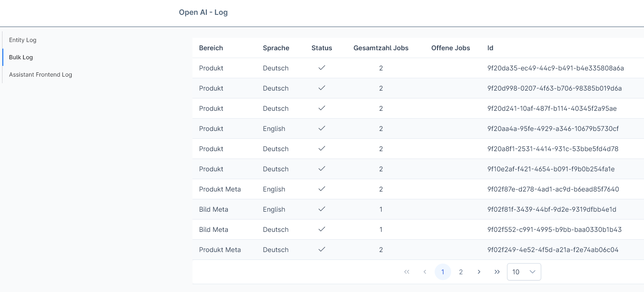Go to the next page arrow
Image resolution: width=644 pixels, height=292 pixels.
(479, 272)
